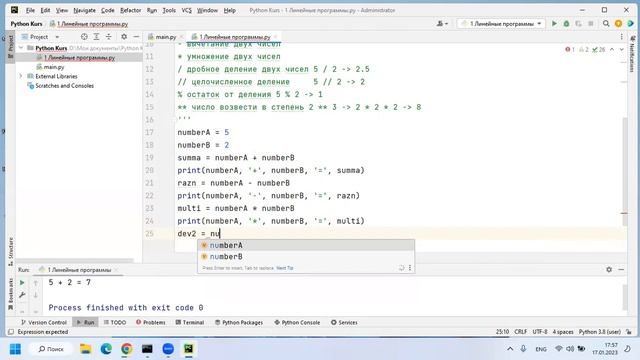Expand External Libraries node
The width and height of the screenshot is (640, 360).
click(x=21, y=76)
